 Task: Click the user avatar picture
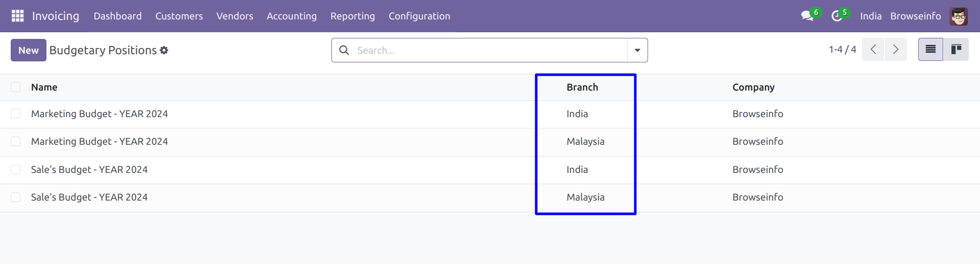[959, 16]
